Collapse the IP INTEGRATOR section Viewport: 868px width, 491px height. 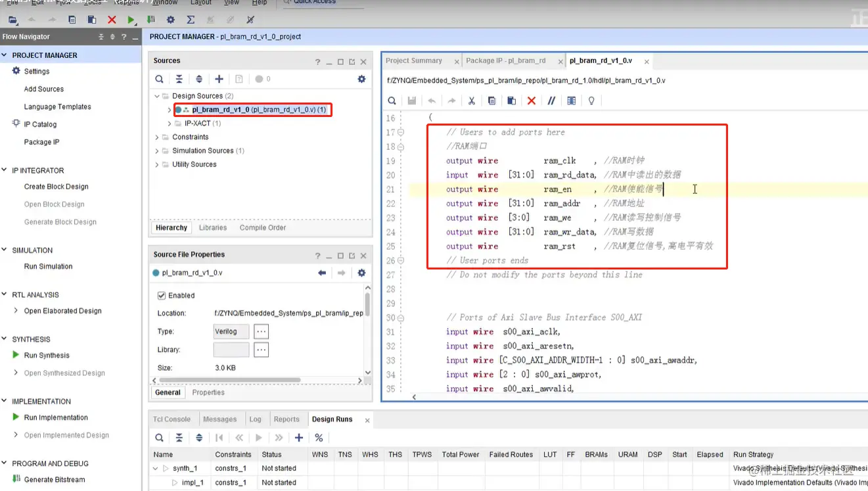(x=5, y=170)
